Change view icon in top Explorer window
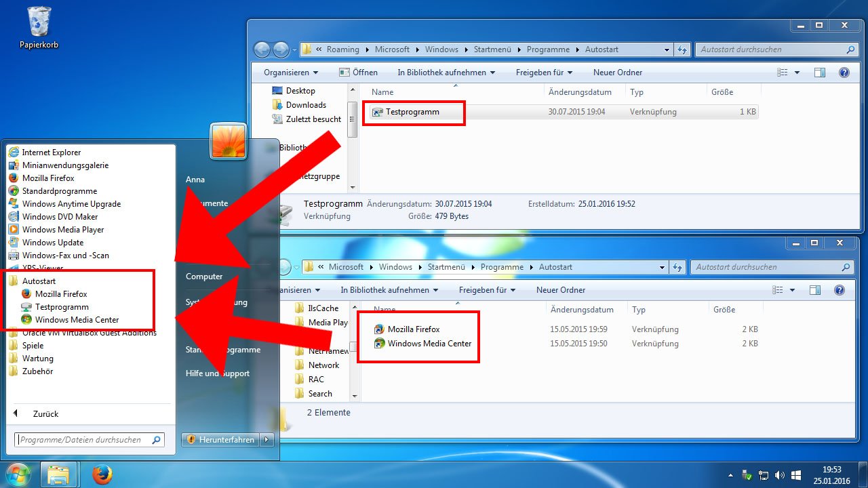 pos(783,73)
